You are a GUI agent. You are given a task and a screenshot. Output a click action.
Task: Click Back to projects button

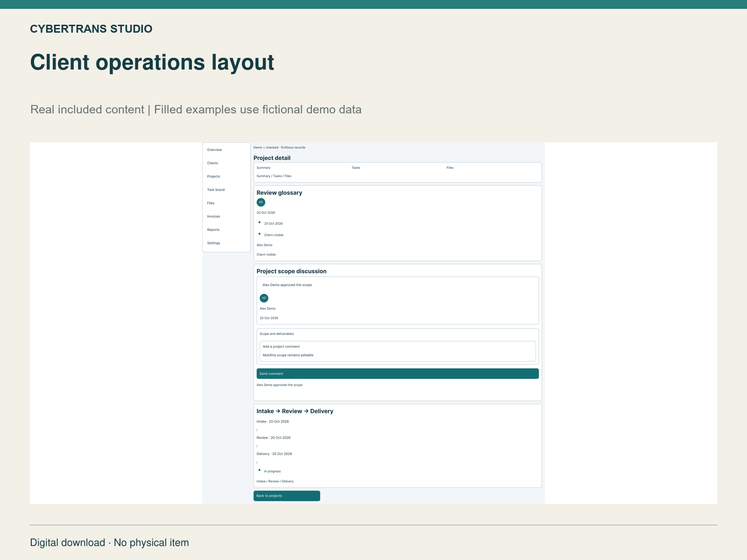287,496
